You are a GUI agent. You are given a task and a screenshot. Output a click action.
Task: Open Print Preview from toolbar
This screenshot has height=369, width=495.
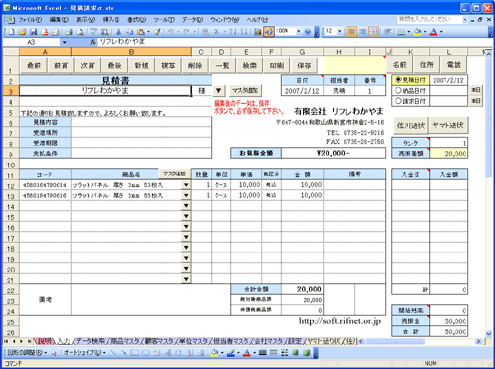coord(80,32)
